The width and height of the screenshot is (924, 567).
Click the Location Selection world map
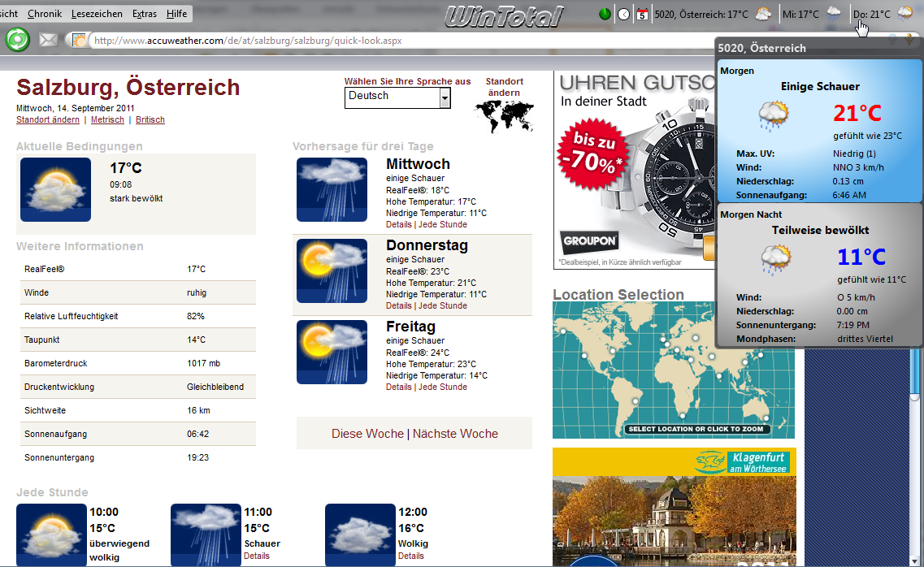point(674,370)
